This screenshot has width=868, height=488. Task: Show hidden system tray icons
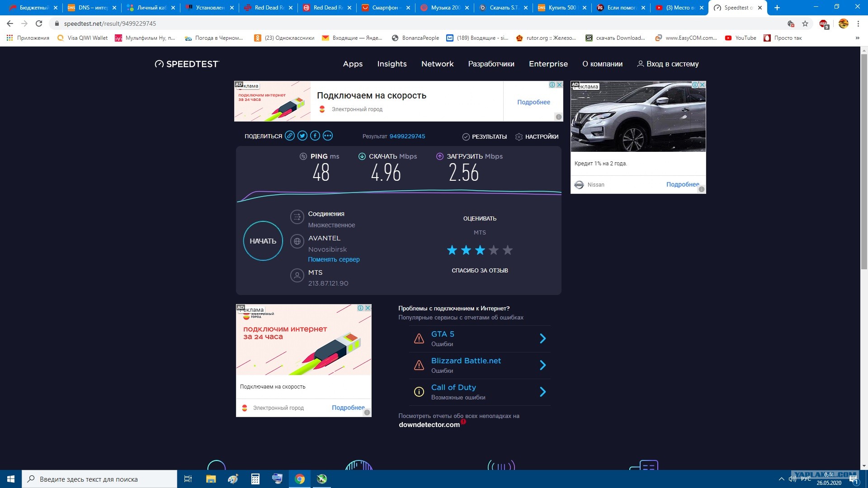[x=781, y=479]
